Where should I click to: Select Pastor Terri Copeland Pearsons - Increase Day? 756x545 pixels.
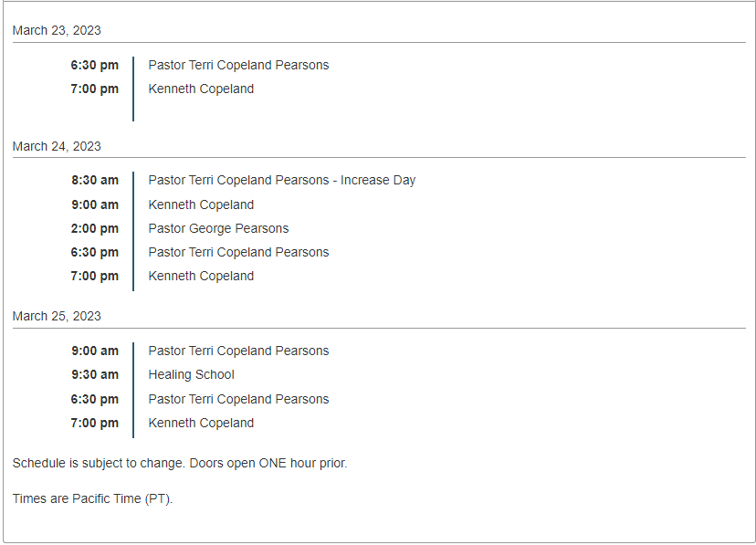coord(281,180)
